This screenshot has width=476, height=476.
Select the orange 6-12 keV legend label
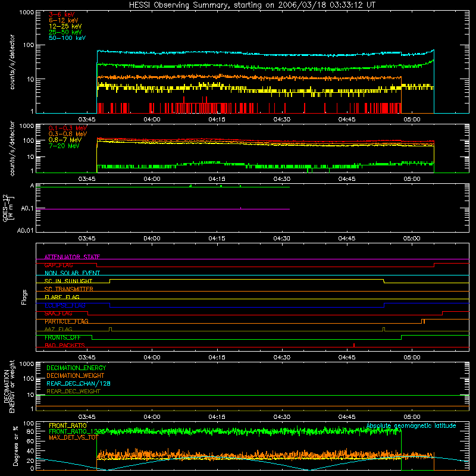pyautogui.click(x=64, y=20)
